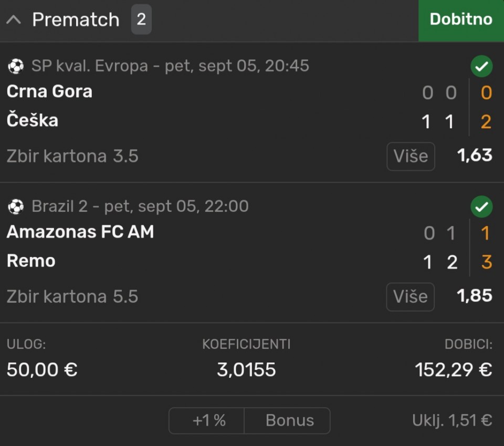Screen dimensions: 504x446
Task: Click Više button for Zbir kartona 3.5
Action: 411,156
